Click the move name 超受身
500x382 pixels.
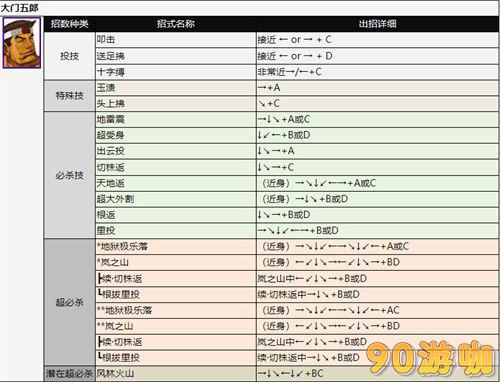coord(111,135)
